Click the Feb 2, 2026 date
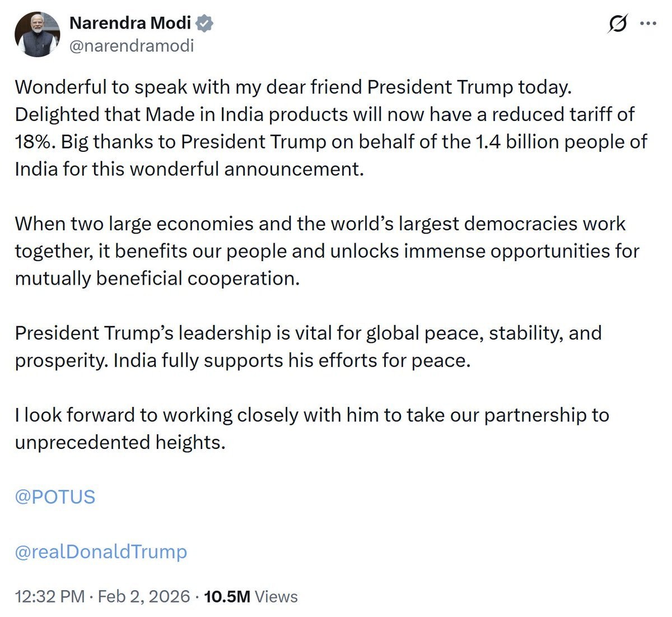 pyautogui.click(x=144, y=596)
